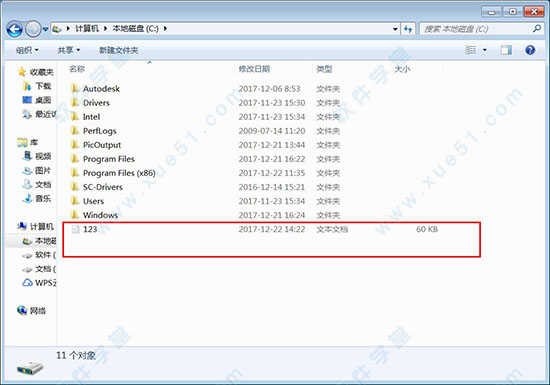Open the view options dropdown arrow

pos(485,50)
